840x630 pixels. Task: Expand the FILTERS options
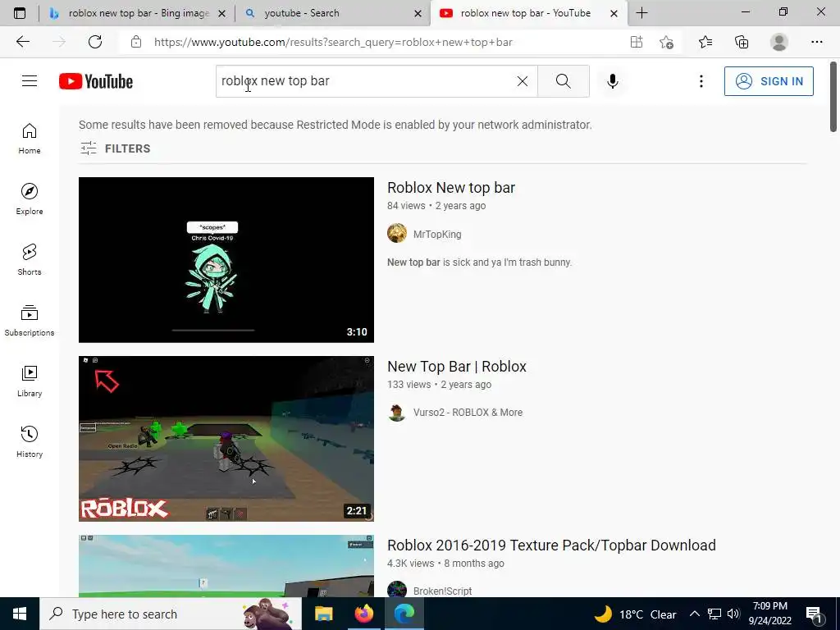click(x=115, y=148)
